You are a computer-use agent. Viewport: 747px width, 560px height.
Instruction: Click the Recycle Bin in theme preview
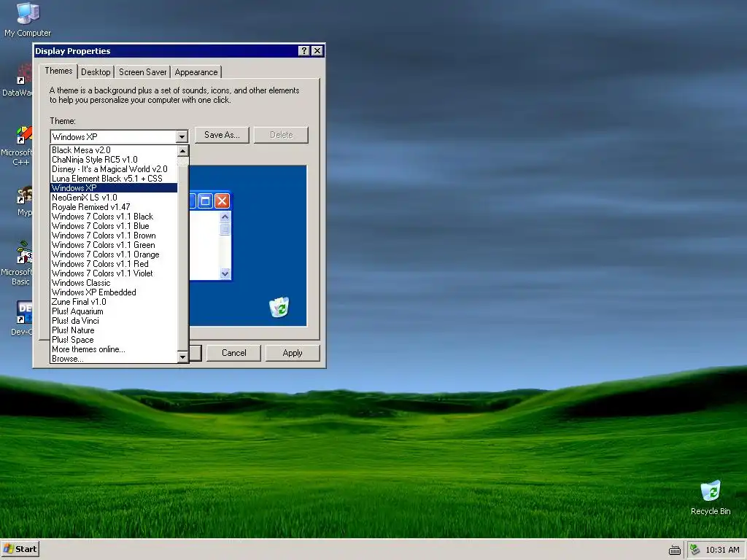tap(279, 307)
